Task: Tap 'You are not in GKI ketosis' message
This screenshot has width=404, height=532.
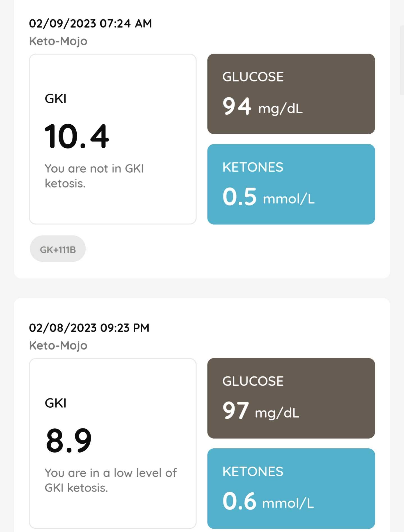Action: click(94, 176)
